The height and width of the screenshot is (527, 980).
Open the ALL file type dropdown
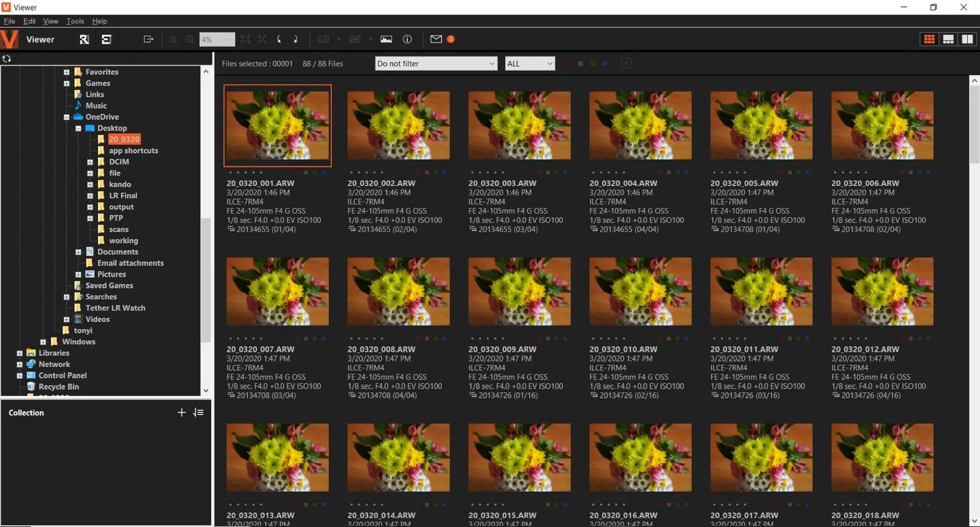point(530,64)
